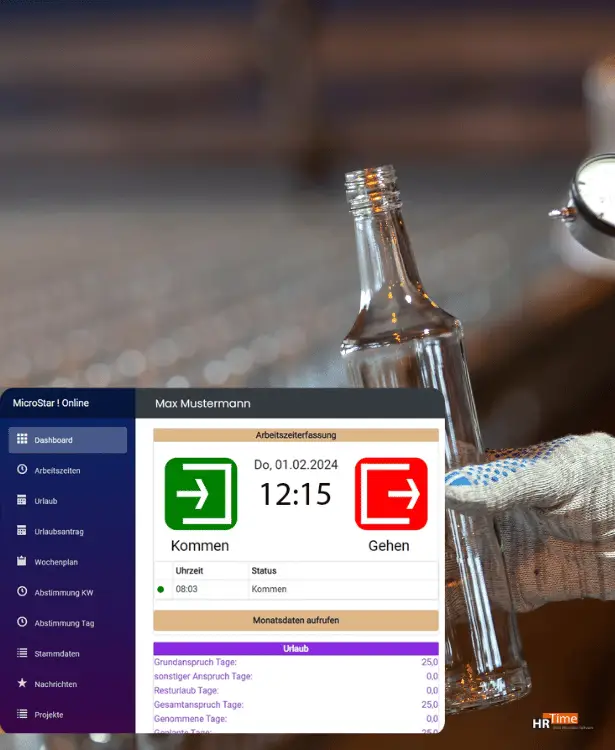Click the Urlaubsantrag calendar icon

click(22, 530)
